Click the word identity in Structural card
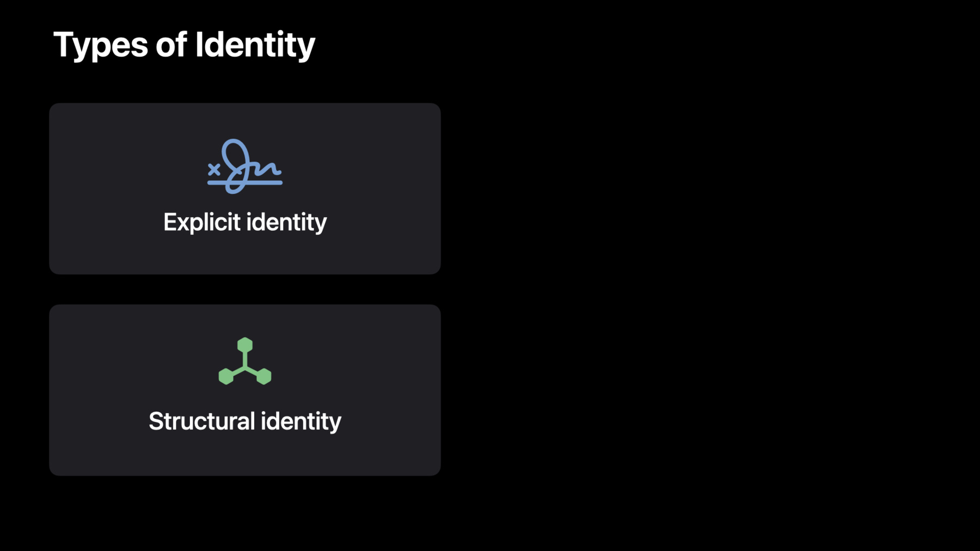980x551 pixels. (301, 421)
